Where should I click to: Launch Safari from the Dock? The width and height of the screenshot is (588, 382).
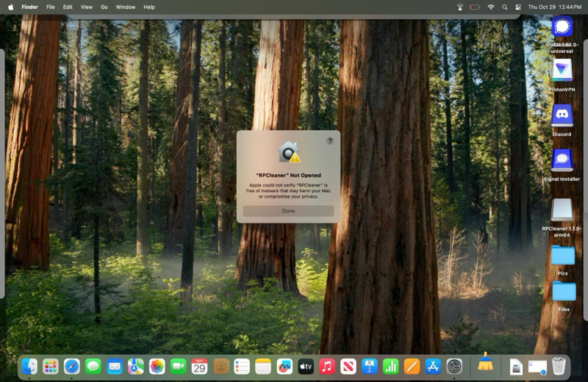pyautogui.click(x=71, y=367)
